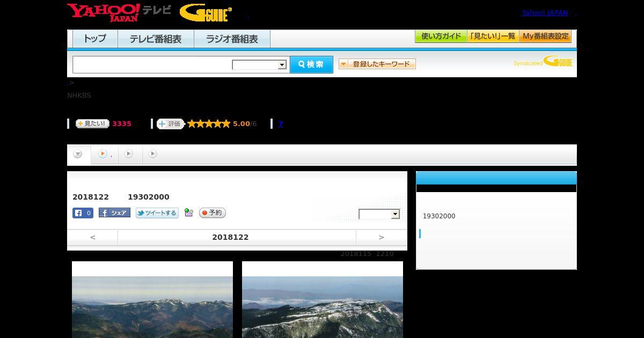Reserve recording with 予約 button
644x338 pixels.
click(213, 213)
